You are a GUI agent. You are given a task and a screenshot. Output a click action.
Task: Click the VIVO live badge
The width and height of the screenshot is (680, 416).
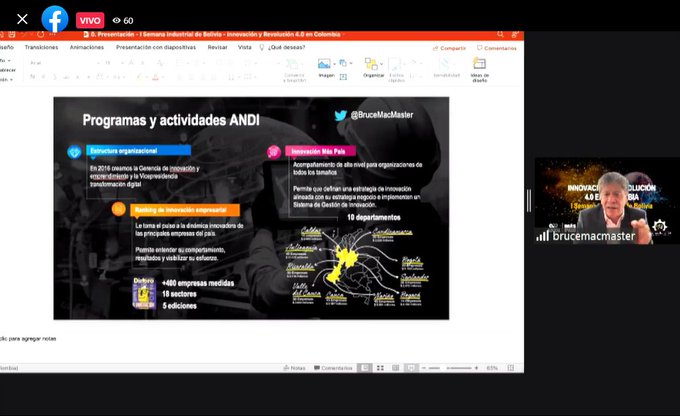[90, 20]
